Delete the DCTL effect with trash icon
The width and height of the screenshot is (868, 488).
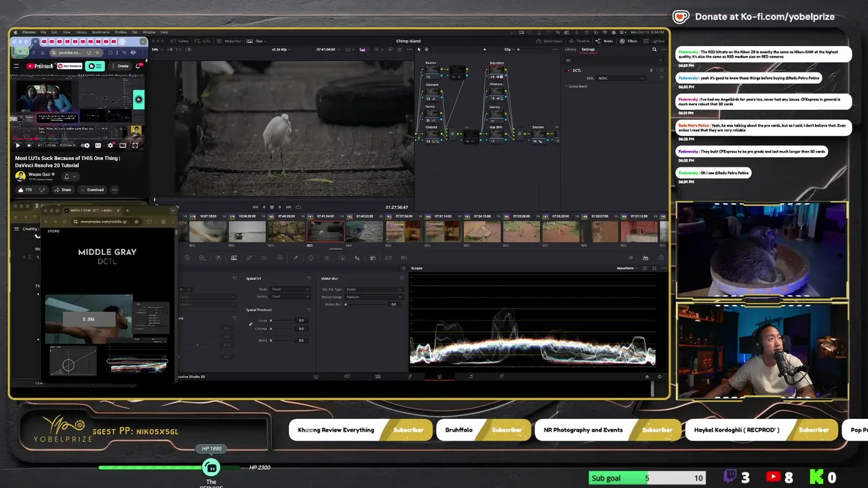point(651,70)
